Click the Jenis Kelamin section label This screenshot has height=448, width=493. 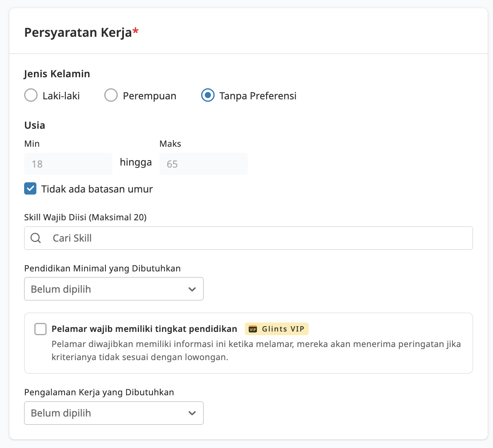click(57, 74)
